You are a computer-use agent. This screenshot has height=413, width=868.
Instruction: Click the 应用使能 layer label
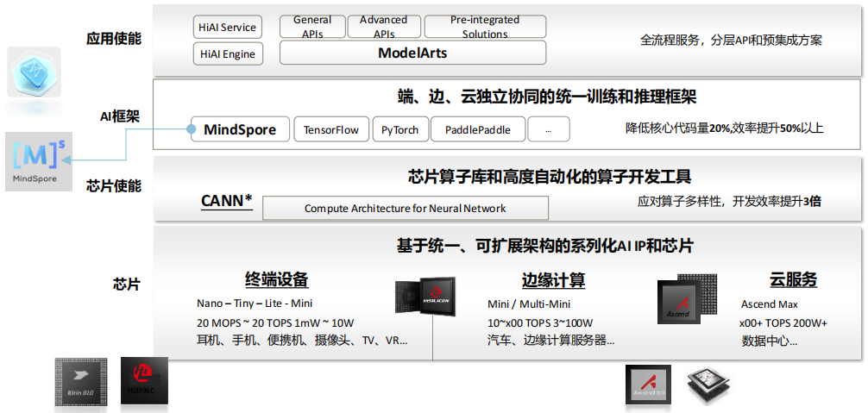pyautogui.click(x=114, y=40)
